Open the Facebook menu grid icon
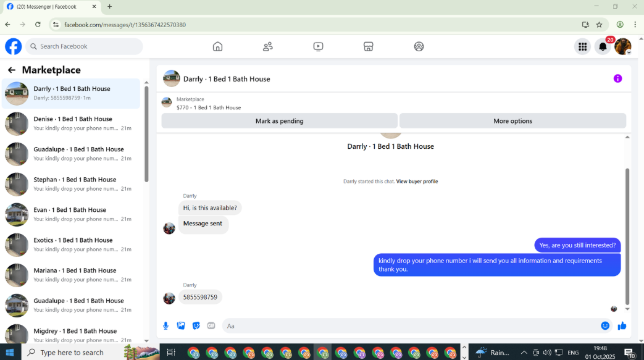Image resolution: width=644 pixels, height=360 pixels. (582, 46)
